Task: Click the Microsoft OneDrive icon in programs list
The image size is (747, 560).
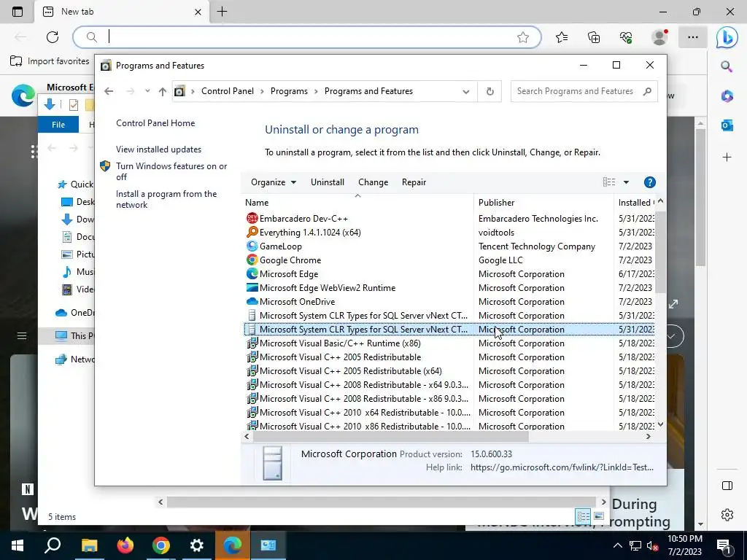Action: 252,301
